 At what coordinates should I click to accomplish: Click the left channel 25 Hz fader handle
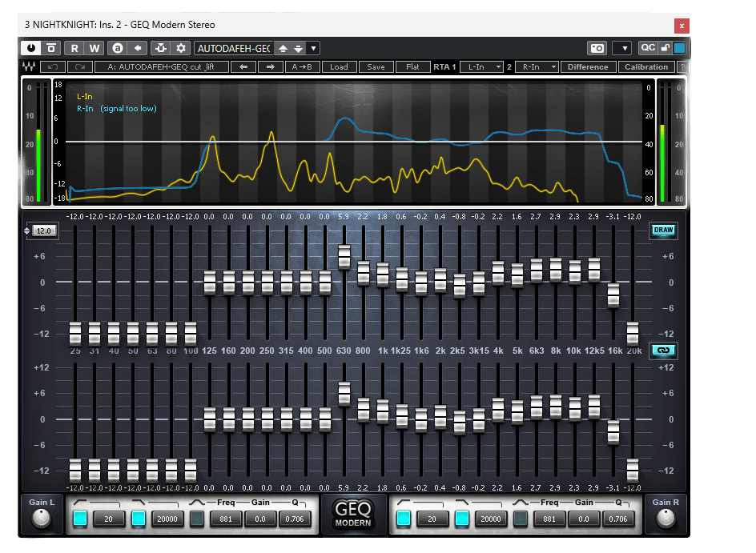(x=75, y=334)
